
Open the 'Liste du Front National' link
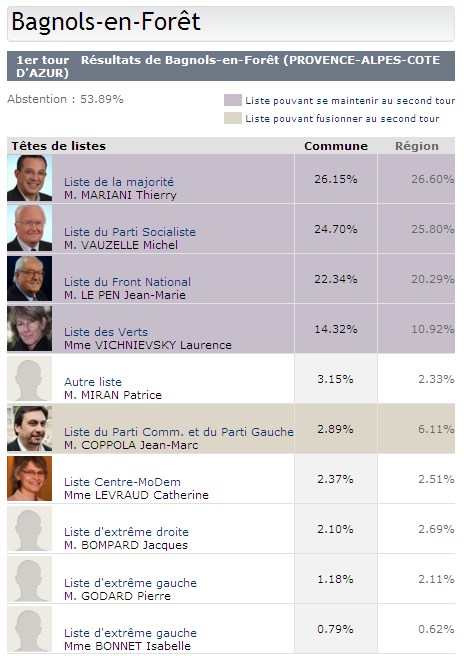click(x=127, y=282)
